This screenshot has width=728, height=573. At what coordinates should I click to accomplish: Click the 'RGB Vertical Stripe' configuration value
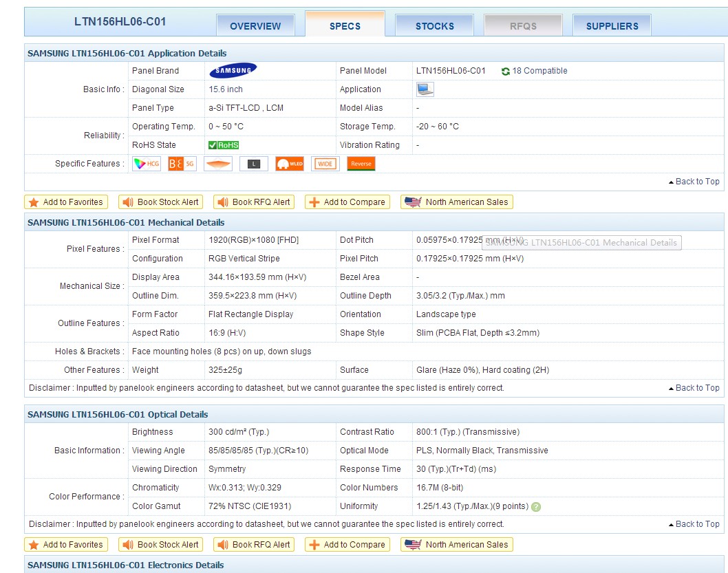244,259
